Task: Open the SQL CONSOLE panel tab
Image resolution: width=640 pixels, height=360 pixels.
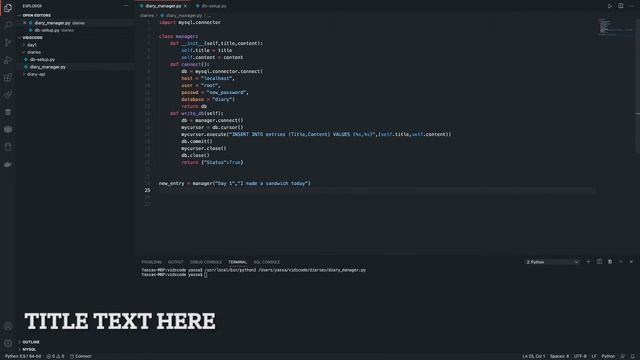Action: pos(267,262)
